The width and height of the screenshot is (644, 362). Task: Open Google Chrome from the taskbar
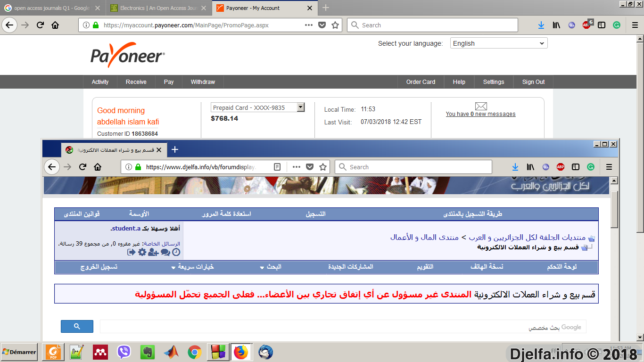(195, 352)
